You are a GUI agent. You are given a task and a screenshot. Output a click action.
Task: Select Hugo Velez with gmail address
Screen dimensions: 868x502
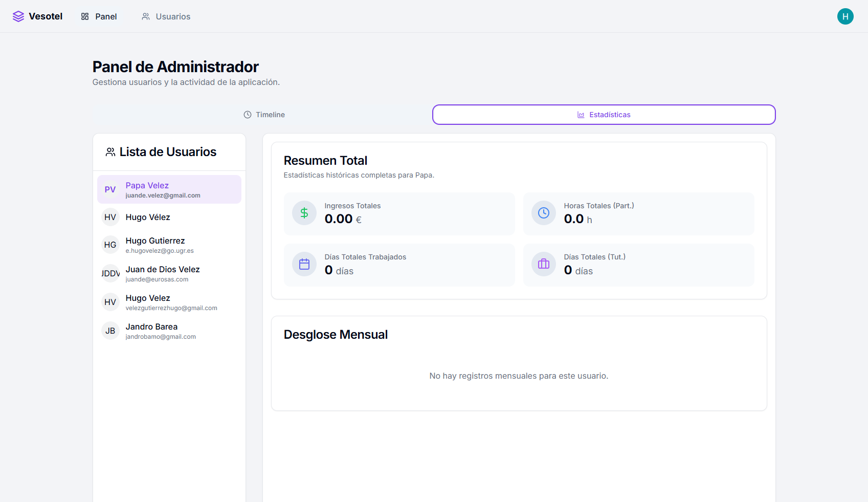[169, 302]
